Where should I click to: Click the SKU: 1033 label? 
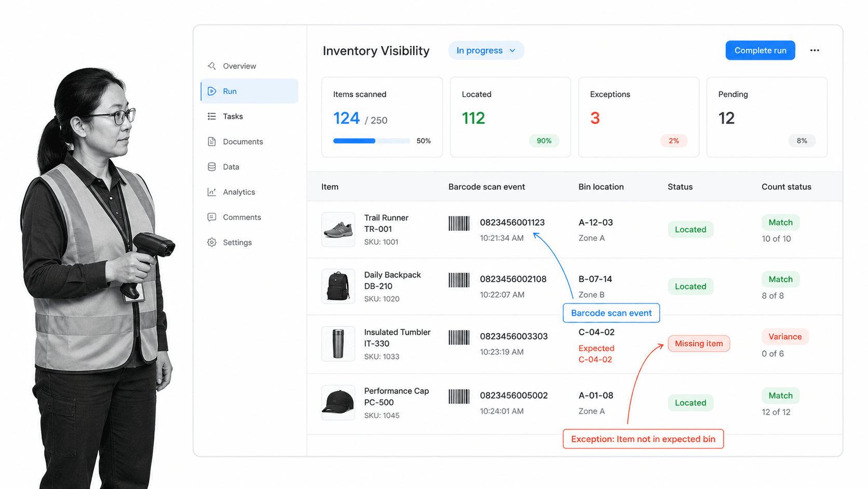[382, 356]
